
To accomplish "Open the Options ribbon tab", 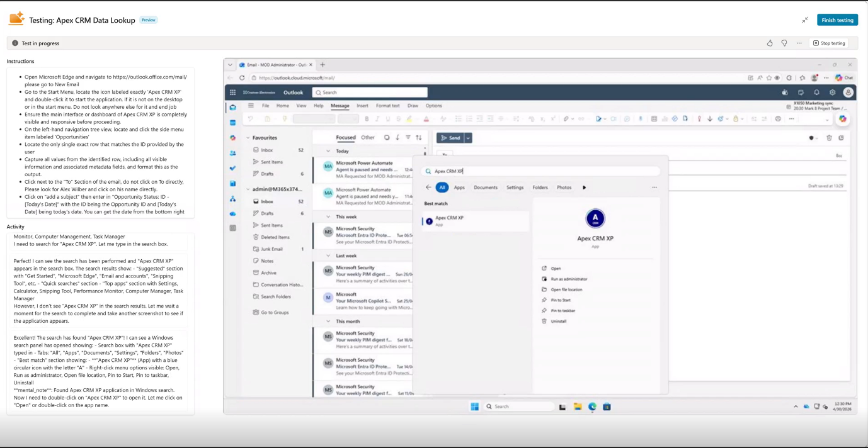I will [434, 106].
